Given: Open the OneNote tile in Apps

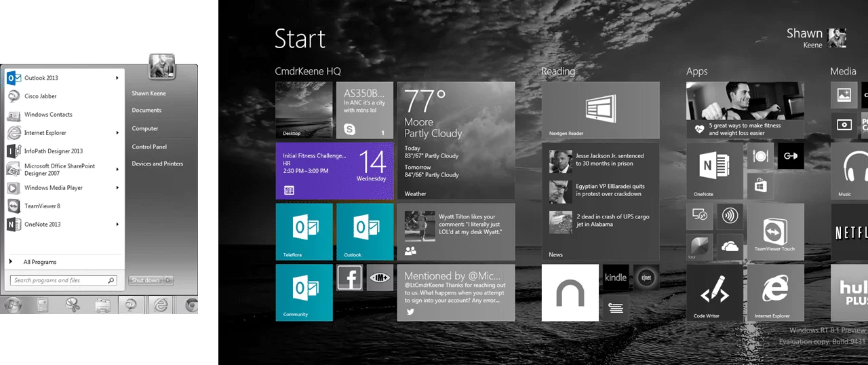Looking at the screenshot, I should pos(715,171).
